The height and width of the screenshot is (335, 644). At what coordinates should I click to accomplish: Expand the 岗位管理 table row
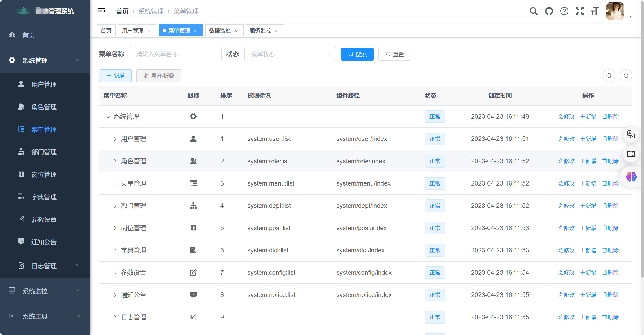point(115,228)
